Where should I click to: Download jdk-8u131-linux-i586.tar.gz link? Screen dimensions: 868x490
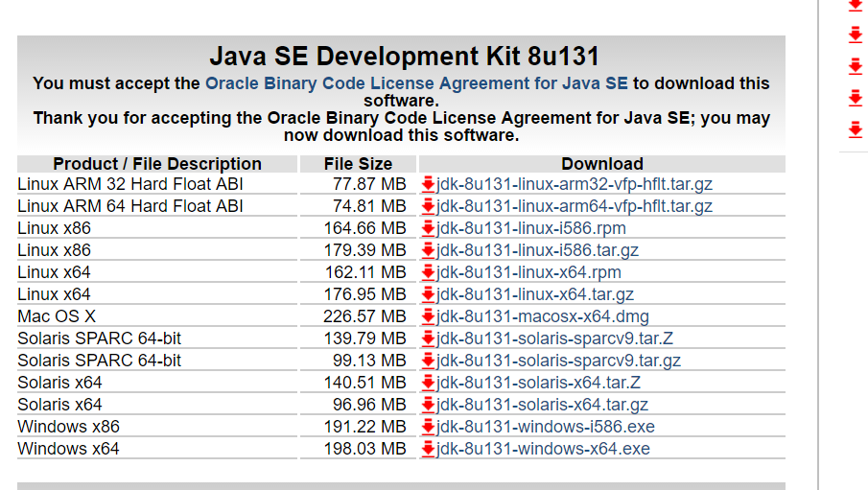[537, 250]
